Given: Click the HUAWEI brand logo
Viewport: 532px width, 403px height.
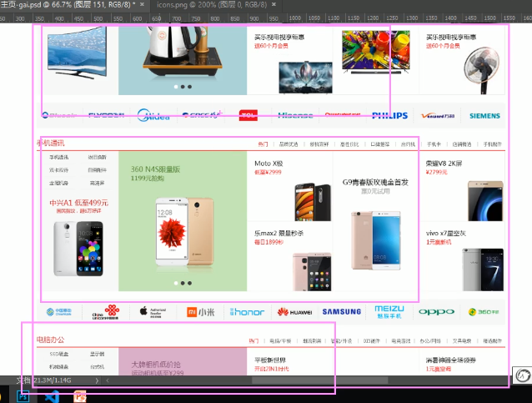Looking at the screenshot, I should click(295, 312).
